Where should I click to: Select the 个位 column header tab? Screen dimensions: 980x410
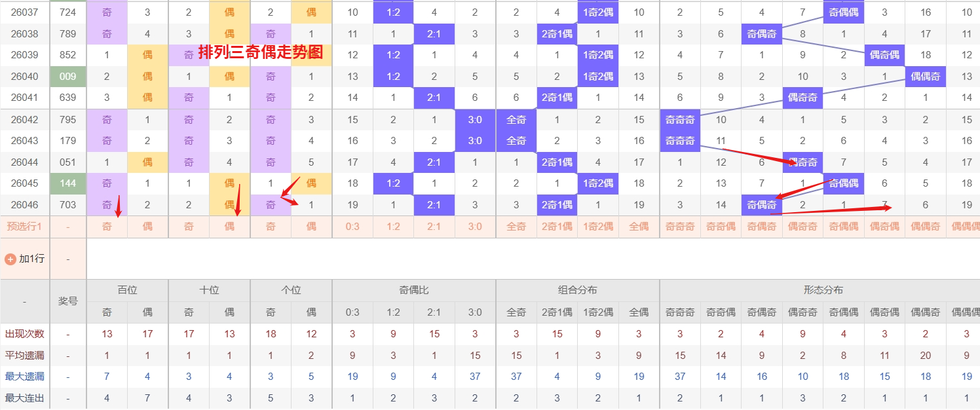coord(290,289)
